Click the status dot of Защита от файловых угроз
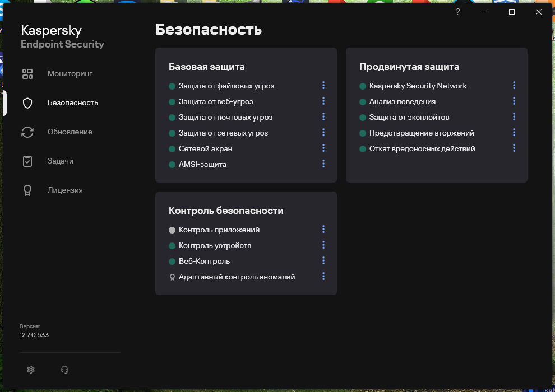 coord(172,86)
